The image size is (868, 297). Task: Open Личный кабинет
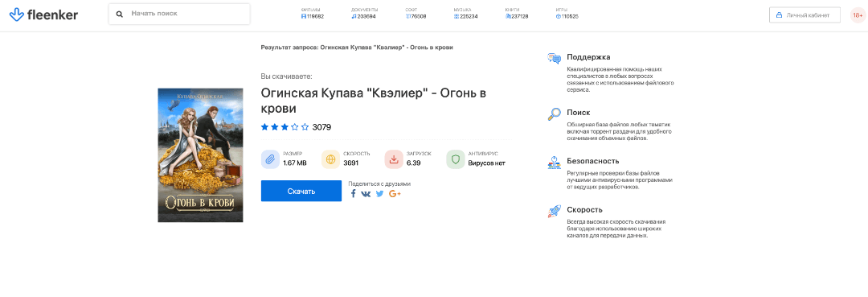click(805, 15)
